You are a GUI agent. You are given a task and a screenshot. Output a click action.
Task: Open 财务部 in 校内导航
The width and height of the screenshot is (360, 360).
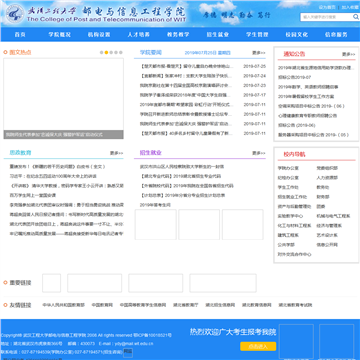click(x=323, y=197)
